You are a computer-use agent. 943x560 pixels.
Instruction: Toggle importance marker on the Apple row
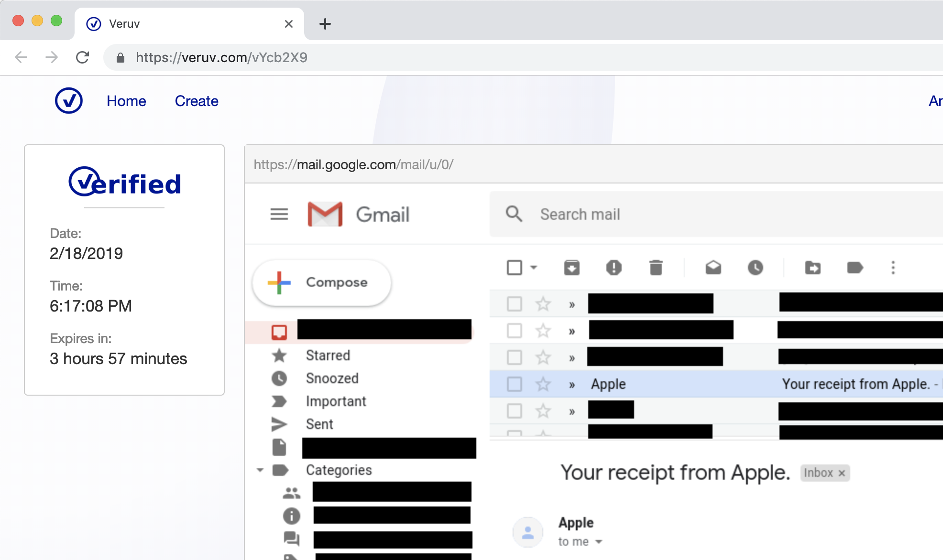click(572, 385)
